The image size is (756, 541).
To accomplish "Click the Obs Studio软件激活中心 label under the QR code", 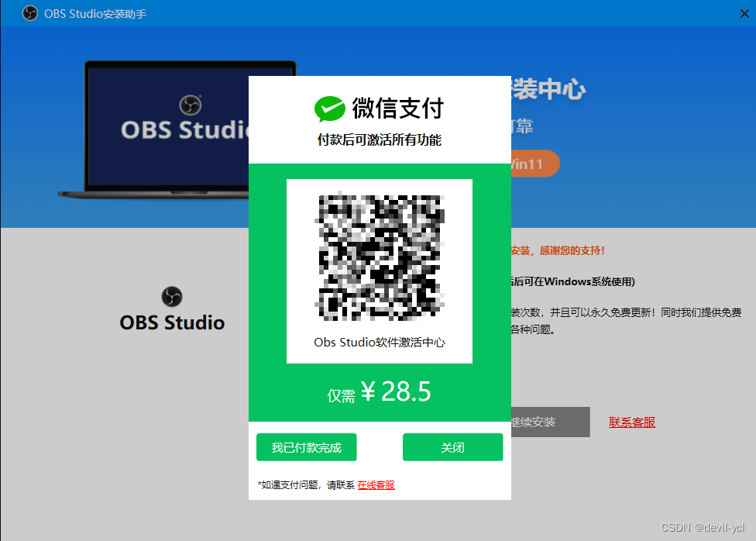I will [380, 342].
